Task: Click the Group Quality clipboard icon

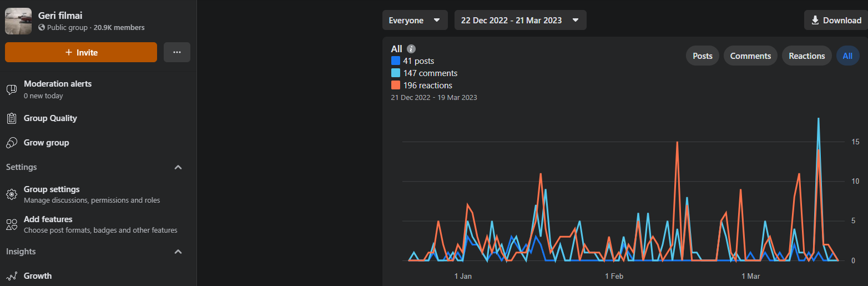Action: (12, 118)
